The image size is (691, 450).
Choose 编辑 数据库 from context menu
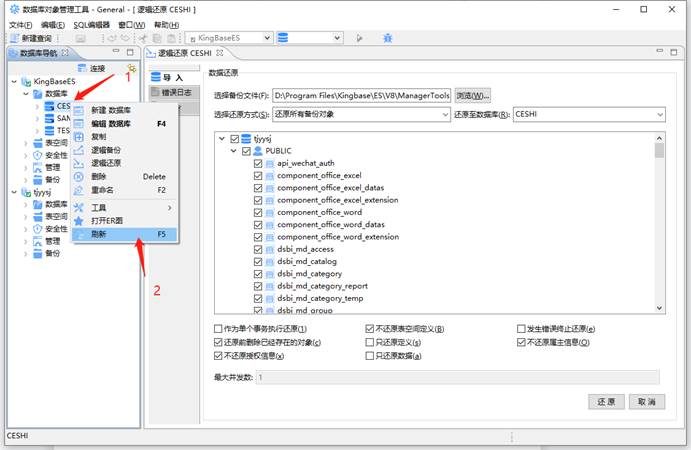(125, 124)
